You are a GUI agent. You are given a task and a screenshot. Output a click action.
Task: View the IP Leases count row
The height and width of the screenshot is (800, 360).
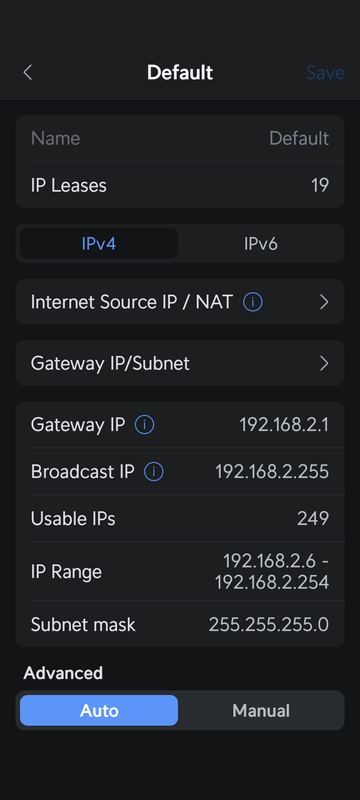[x=180, y=185]
